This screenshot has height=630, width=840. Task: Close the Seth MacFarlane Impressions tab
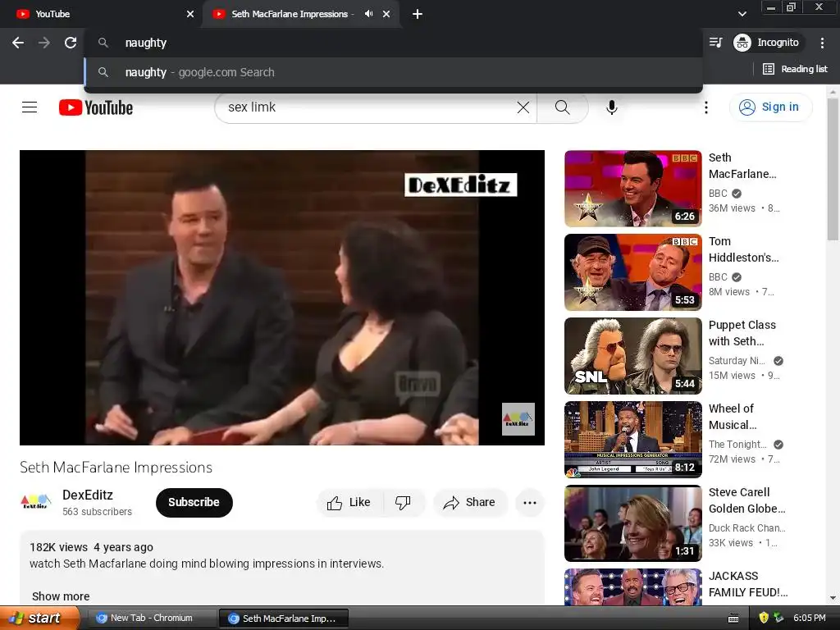[x=386, y=14]
